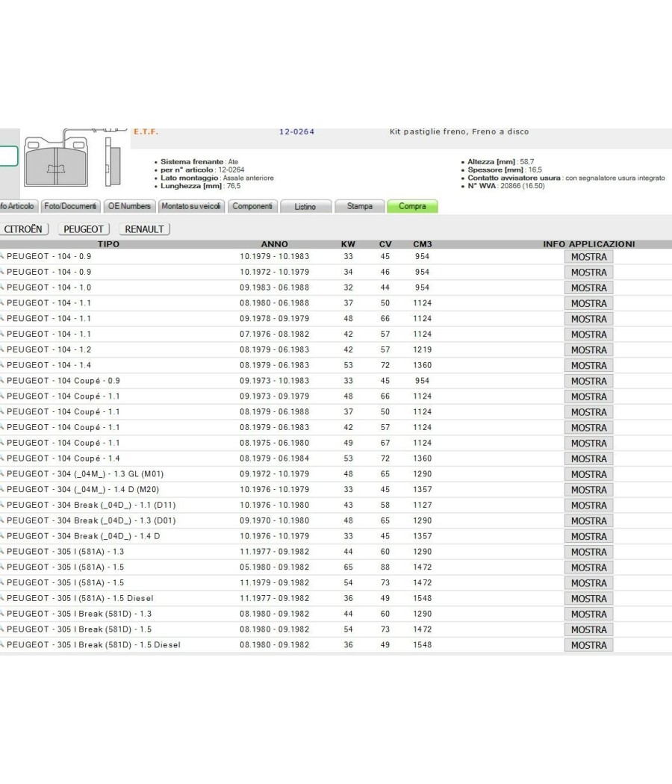The width and height of the screenshot is (672, 784).
Task: Click the displacement value 1219
Action: click(x=423, y=349)
